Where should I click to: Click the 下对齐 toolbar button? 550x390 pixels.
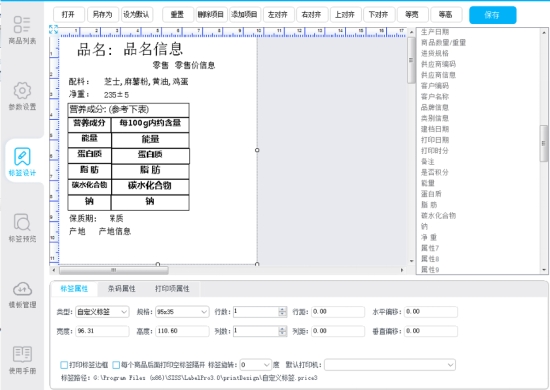click(x=379, y=14)
